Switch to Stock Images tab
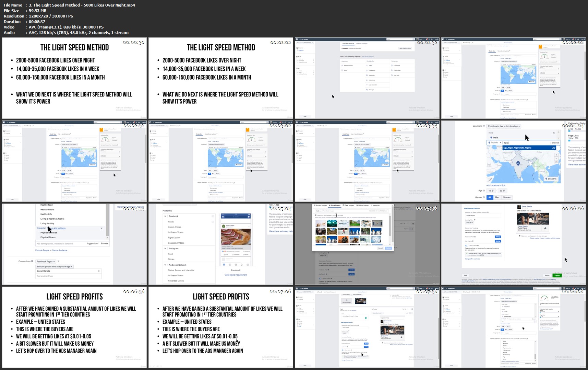This screenshot has height=370, width=588. coord(335,205)
